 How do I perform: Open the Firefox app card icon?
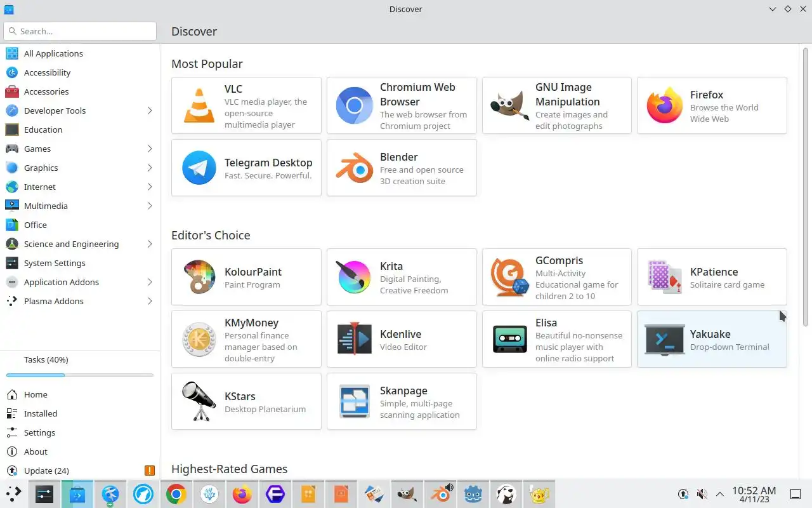(x=664, y=105)
